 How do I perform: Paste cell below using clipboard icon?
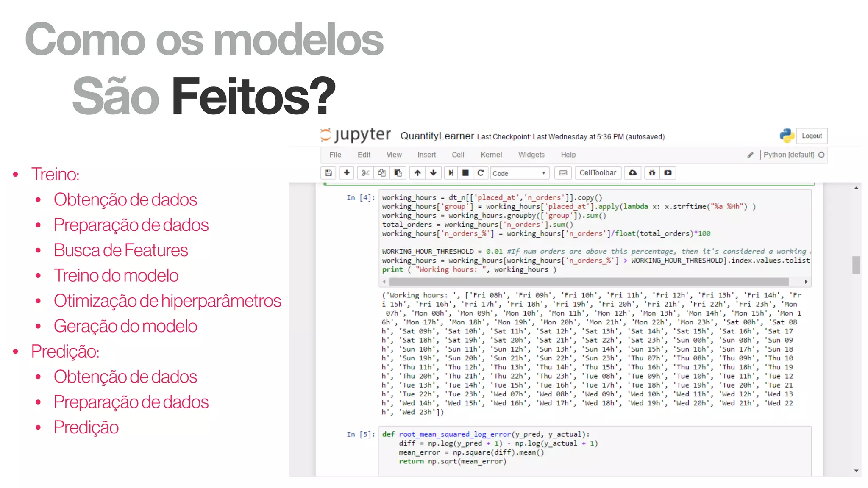point(398,173)
